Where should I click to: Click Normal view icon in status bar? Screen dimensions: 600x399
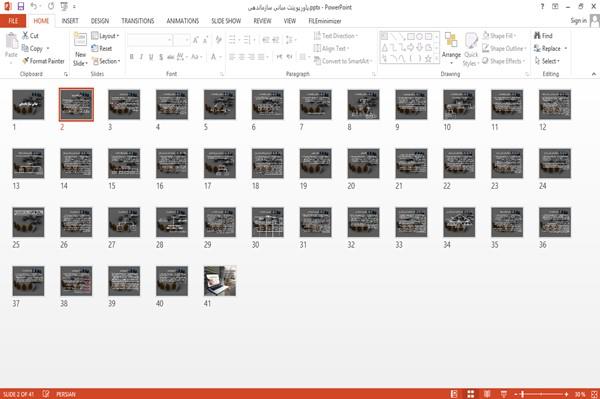pos(454,394)
